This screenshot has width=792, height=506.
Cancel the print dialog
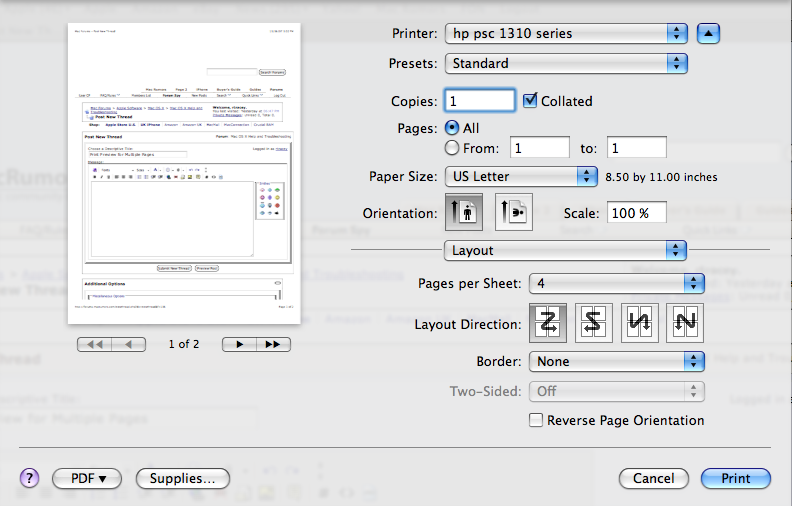pos(654,478)
